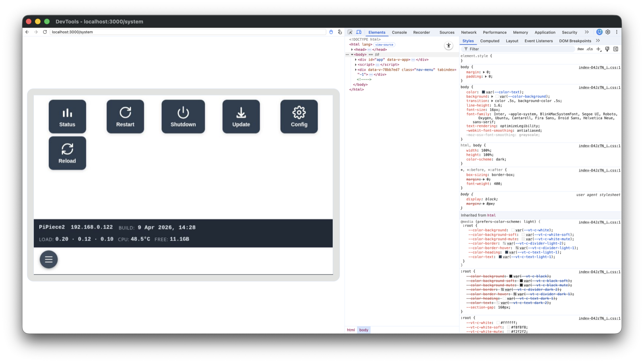The width and height of the screenshot is (644, 363).
Task: Toggle :hov pseudo-class state forcing
Action: tap(580, 49)
